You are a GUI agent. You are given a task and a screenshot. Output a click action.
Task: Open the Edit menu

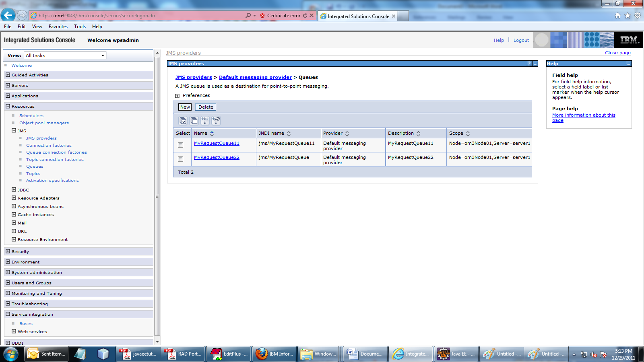click(22, 27)
